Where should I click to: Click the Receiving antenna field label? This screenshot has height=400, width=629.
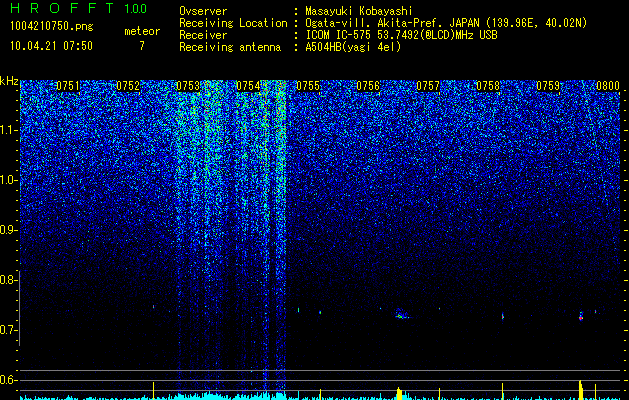click(x=230, y=47)
